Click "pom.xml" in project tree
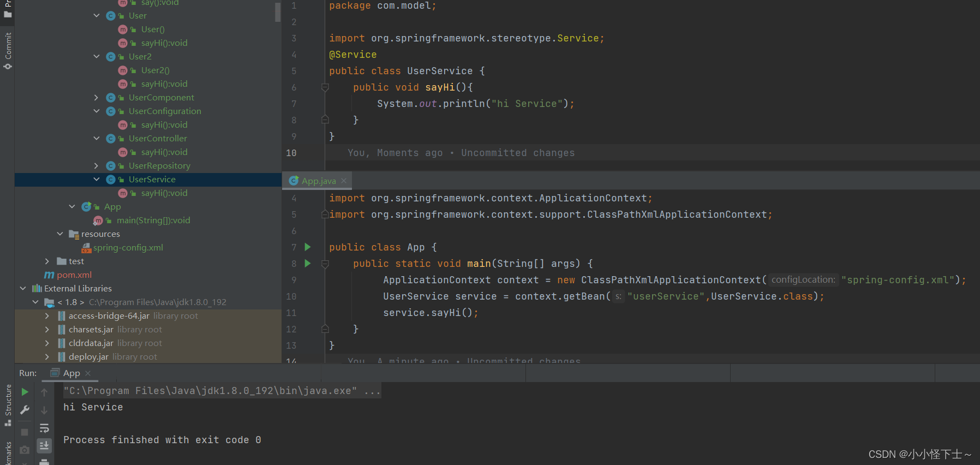Viewport: 980px width, 465px height. pos(74,275)
